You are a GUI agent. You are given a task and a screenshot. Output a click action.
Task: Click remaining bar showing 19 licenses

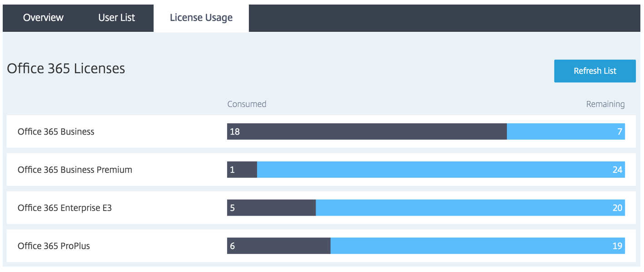click(477, 246)
